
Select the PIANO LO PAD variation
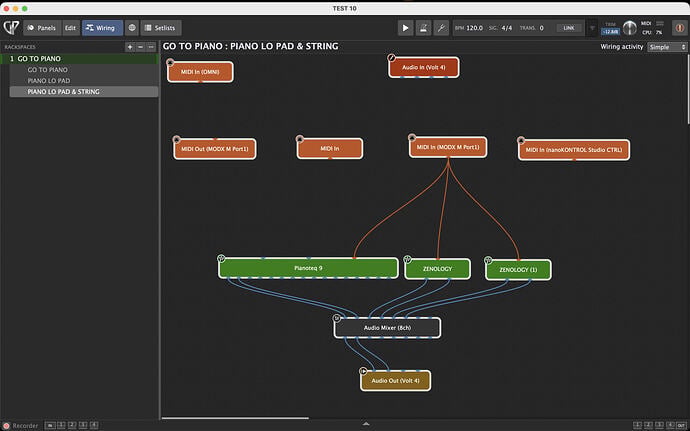coord(84,81)
